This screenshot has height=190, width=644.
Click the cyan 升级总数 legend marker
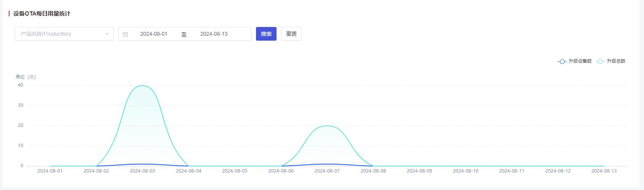pos(600,62)
